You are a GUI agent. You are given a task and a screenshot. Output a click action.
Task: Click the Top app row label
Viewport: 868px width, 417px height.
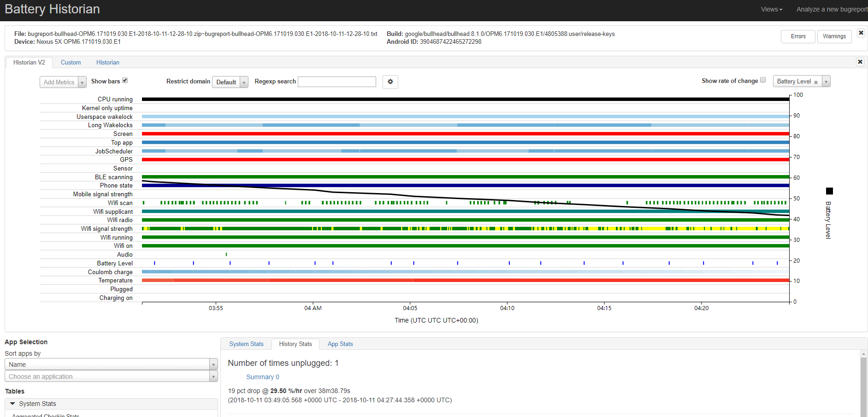[x=122, y=142]
